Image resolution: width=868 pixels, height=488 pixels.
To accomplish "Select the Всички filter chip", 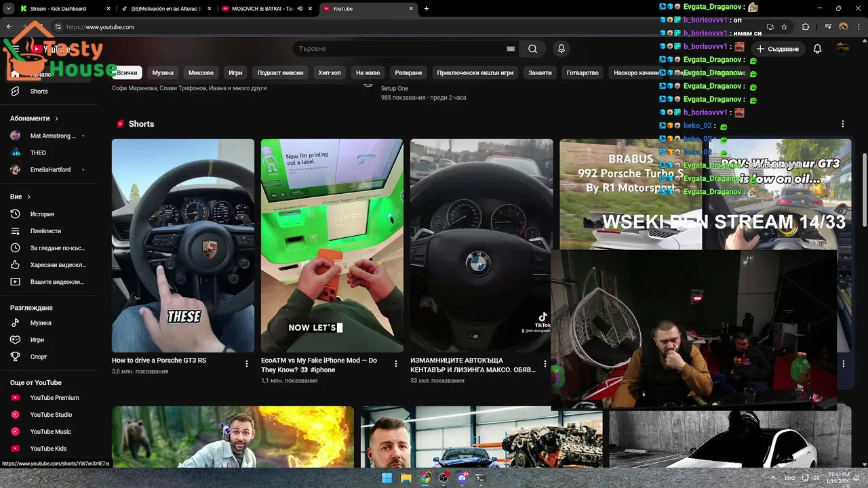I will click(x=127, y=73).
